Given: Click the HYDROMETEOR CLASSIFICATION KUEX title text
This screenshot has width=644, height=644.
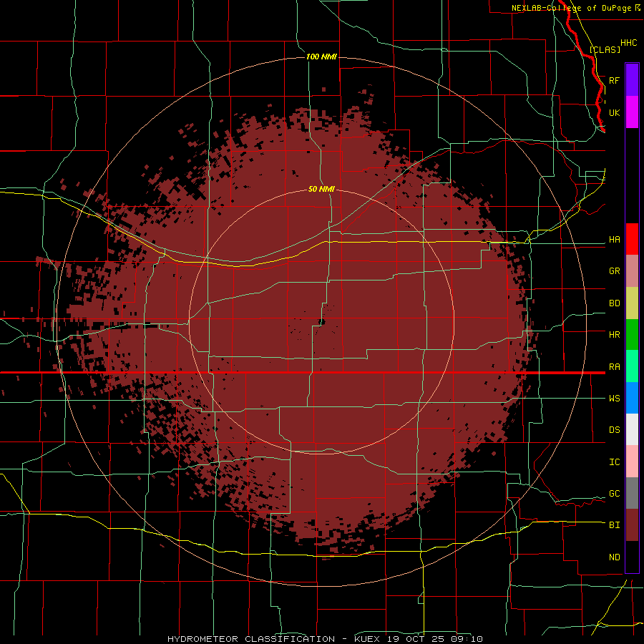Looking at the screenshot, I should (x=325, y=639).
